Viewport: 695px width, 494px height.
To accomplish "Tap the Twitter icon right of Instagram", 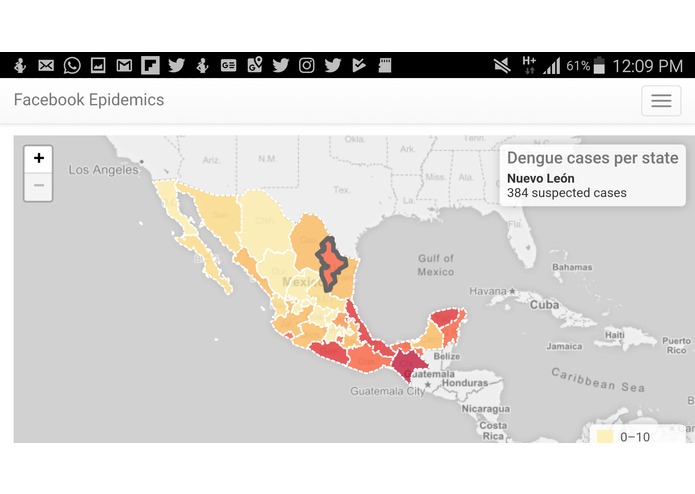I will 333,66.
